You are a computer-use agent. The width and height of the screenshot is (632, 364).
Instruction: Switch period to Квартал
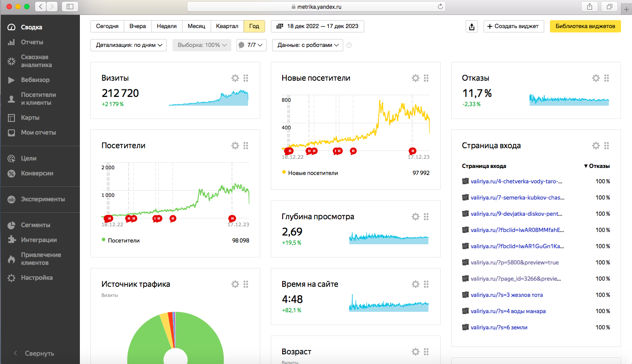(x=227, y=26)
